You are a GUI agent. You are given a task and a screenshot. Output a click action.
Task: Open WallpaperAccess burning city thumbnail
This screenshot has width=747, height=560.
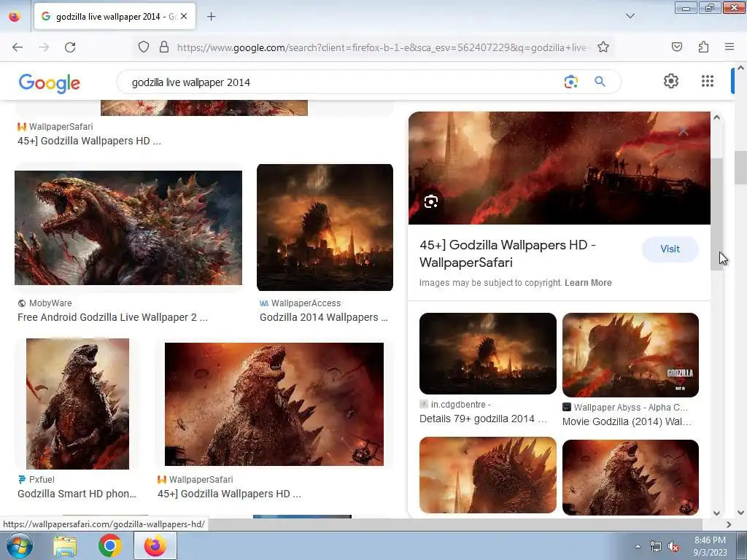325,227
